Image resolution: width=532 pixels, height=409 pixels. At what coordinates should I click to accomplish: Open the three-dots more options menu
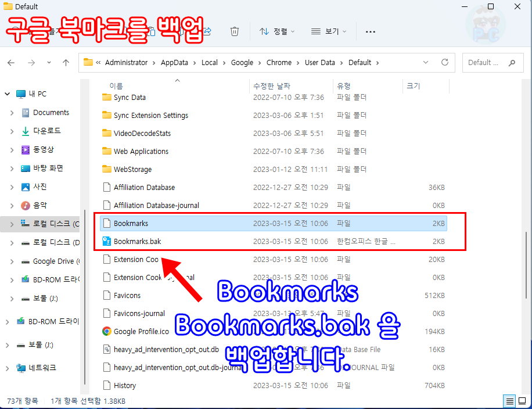[370, 31]
